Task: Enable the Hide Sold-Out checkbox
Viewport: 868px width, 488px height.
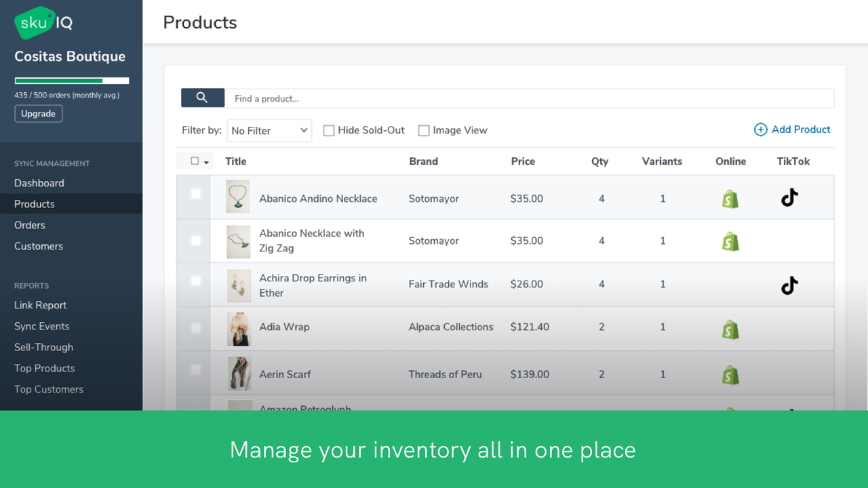Action: (x=329, y=130)
